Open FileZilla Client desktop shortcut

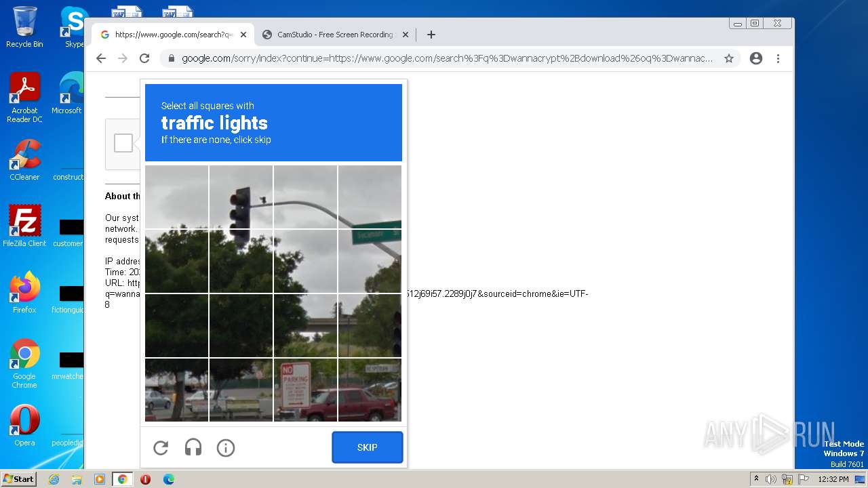tap(24, 226)
